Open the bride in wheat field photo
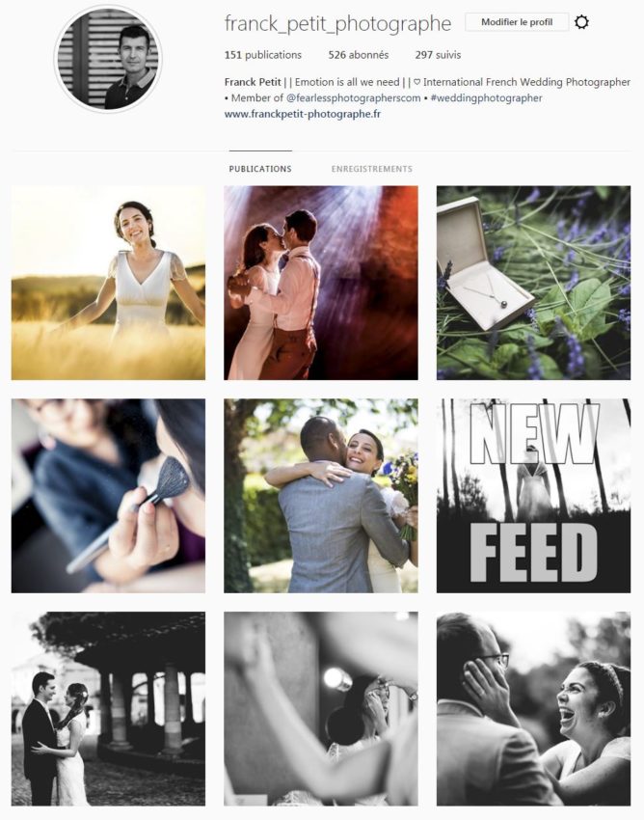 click(108, 283)
